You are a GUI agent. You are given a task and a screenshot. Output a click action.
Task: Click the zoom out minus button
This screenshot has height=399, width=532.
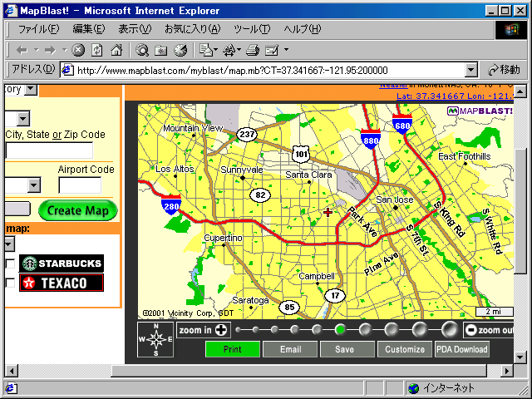pos(489,330)
